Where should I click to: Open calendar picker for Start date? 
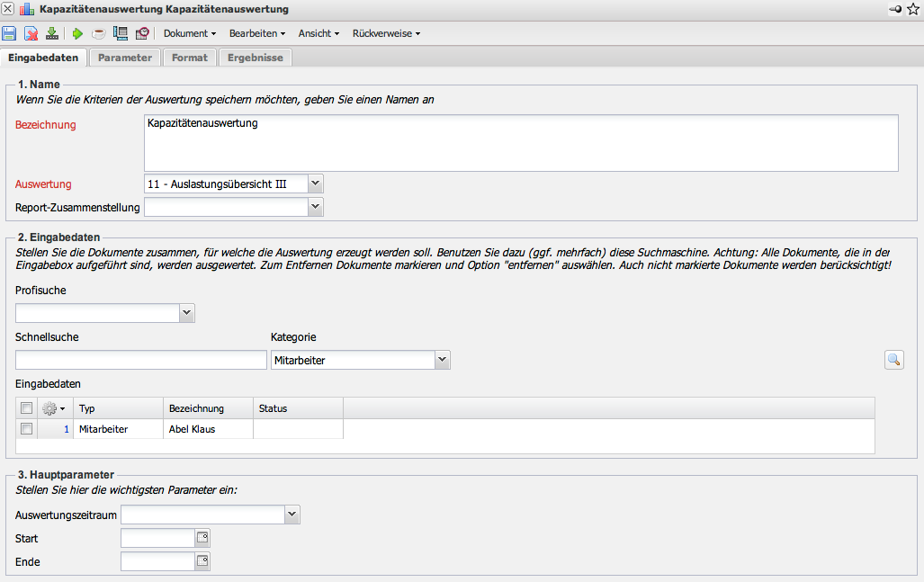coord(202,537)
